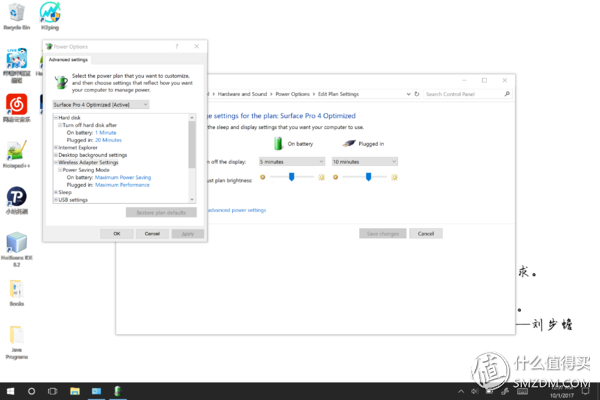Open Task View on the taskbar
This screenshot has width=600, height=400.
click(x=52, y=391)
